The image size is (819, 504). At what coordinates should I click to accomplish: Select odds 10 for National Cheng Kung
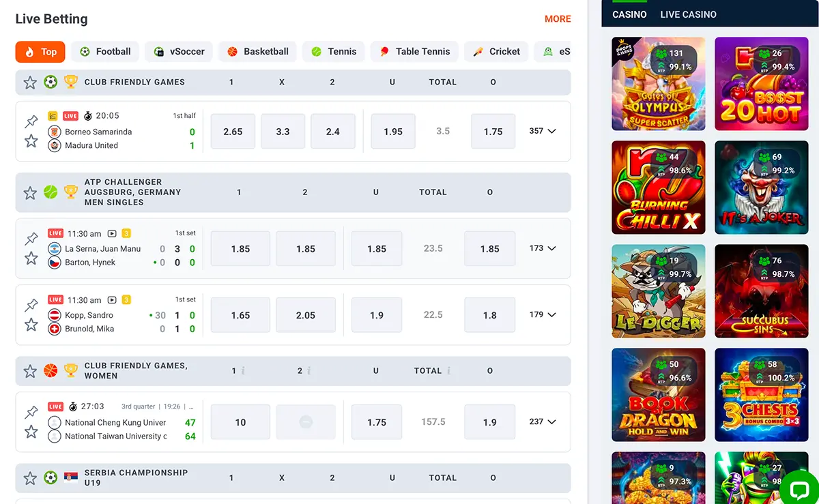tap(240, 422)
